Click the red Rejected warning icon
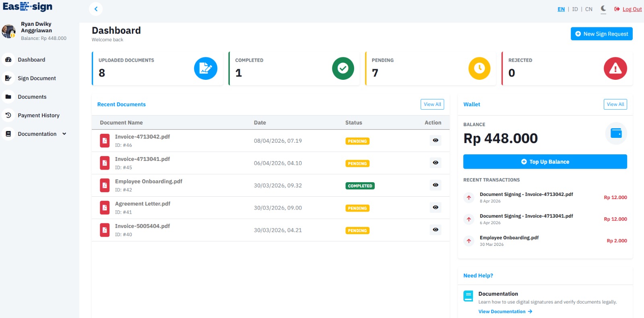Screen dimensions: 644x318 coord(615,69)
